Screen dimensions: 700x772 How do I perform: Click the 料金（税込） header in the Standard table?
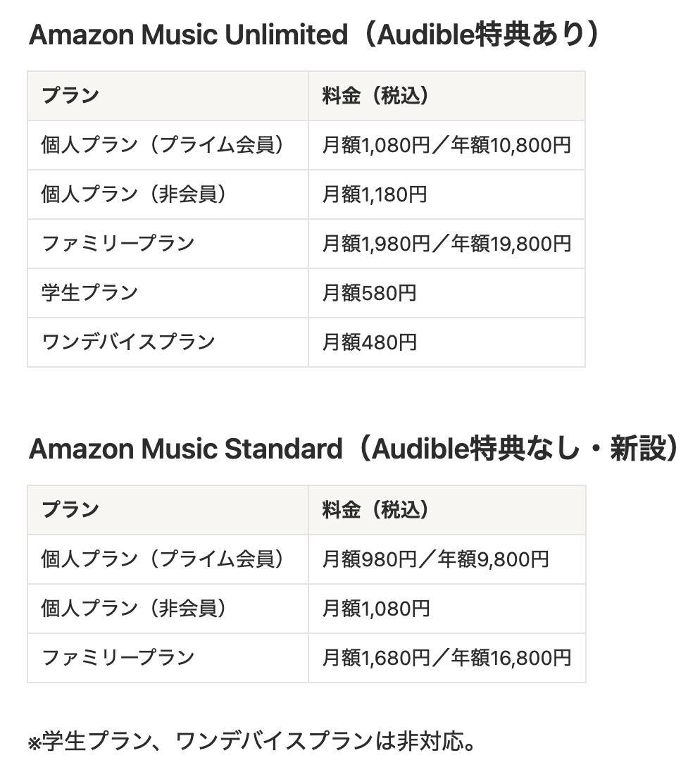coord(375,510)
